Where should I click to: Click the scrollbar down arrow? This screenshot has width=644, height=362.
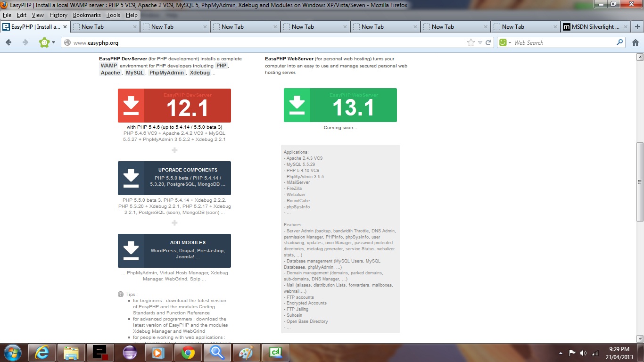click(x=640, y=338)
